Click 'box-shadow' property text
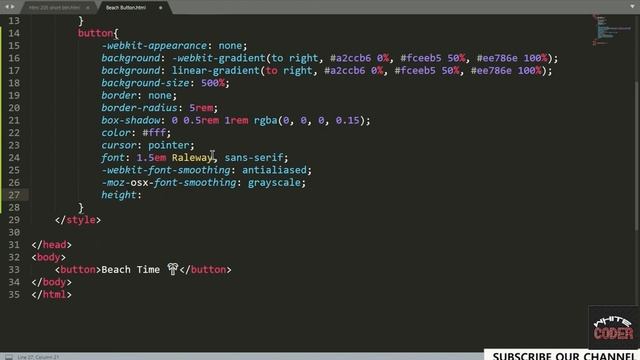Screen dimensions: 640x360 point(131,120)
